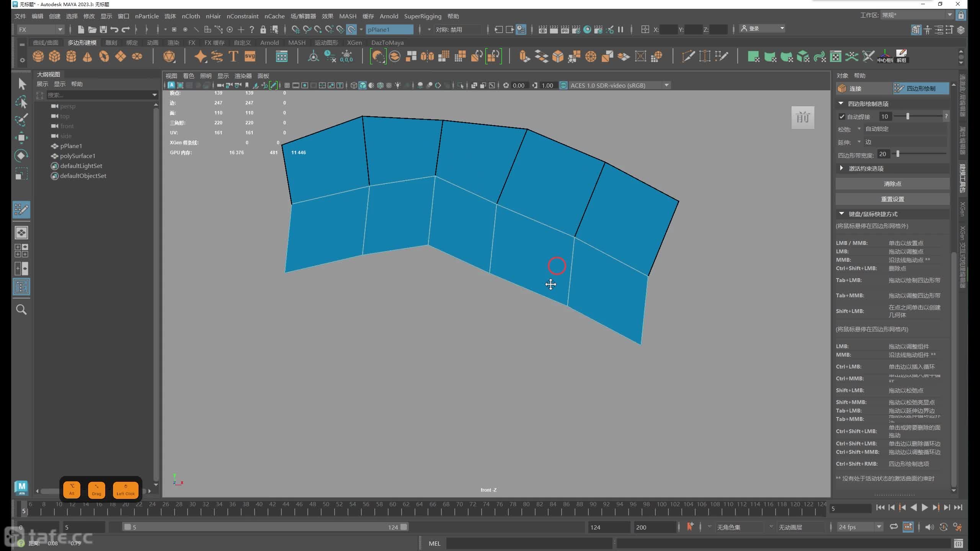Toggle the Outliner layout button
The height and width of the screenshot is (551, 980).
click(x=21, y=287)
